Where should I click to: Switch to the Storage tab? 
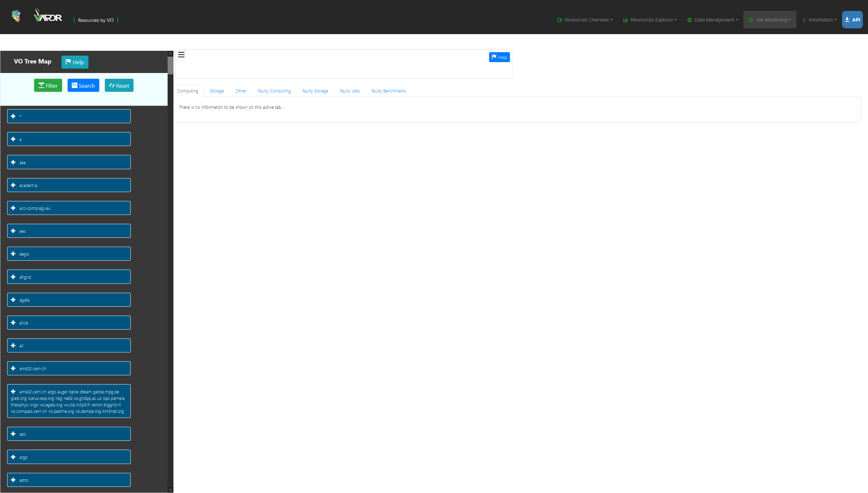click(x=216, y=91)
